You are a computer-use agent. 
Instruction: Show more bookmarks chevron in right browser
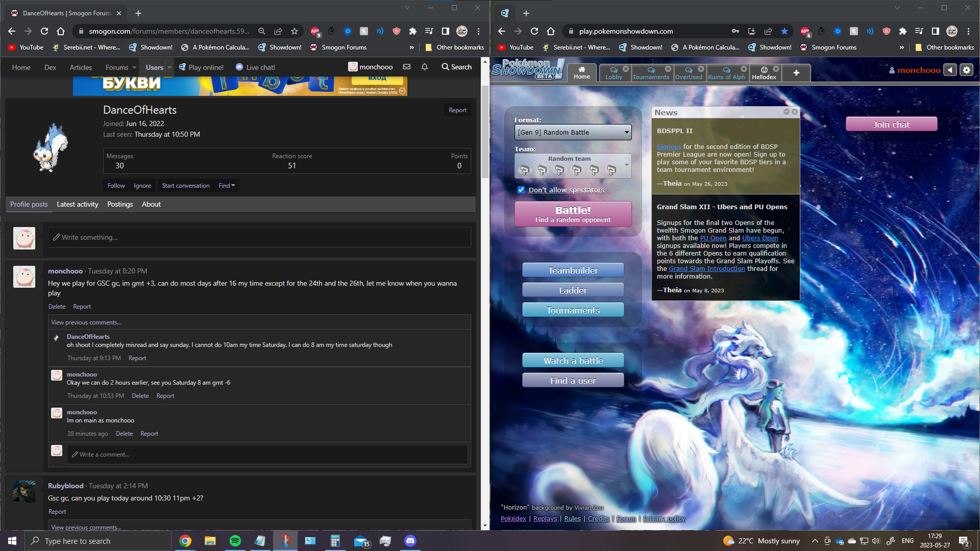901,47
